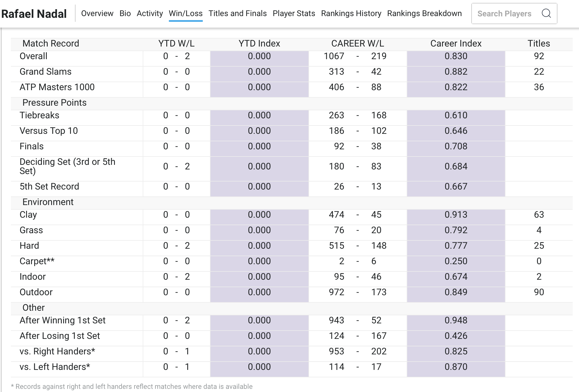This screenshot has height=392, width=579.
Task: Click Overall career wins 1067
Action: click(334, 56)
